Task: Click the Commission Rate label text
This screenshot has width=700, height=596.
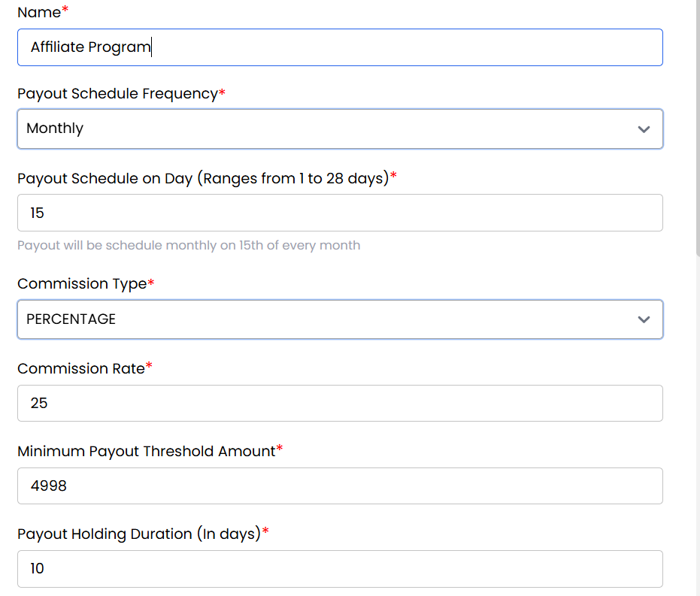Action: [80, 368]
